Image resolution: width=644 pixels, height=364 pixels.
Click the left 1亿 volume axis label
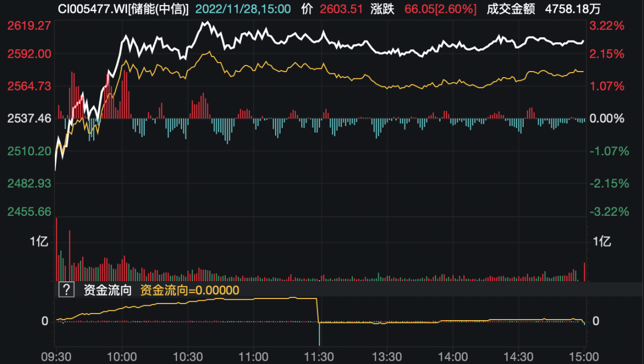[39, 241]
